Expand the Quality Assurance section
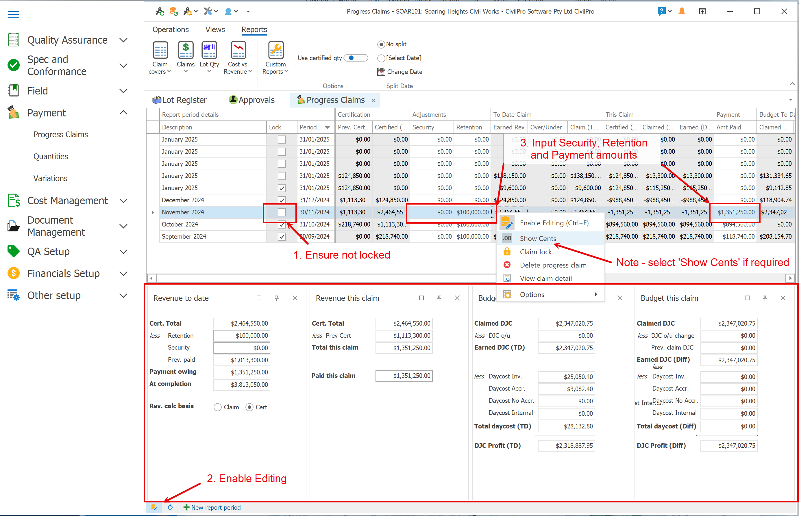The width and height of the screenshot is (812, 516). (124, 40)
